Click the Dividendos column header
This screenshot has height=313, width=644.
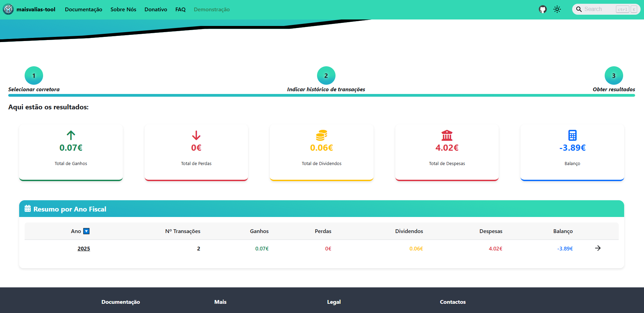tap(409, 231)
